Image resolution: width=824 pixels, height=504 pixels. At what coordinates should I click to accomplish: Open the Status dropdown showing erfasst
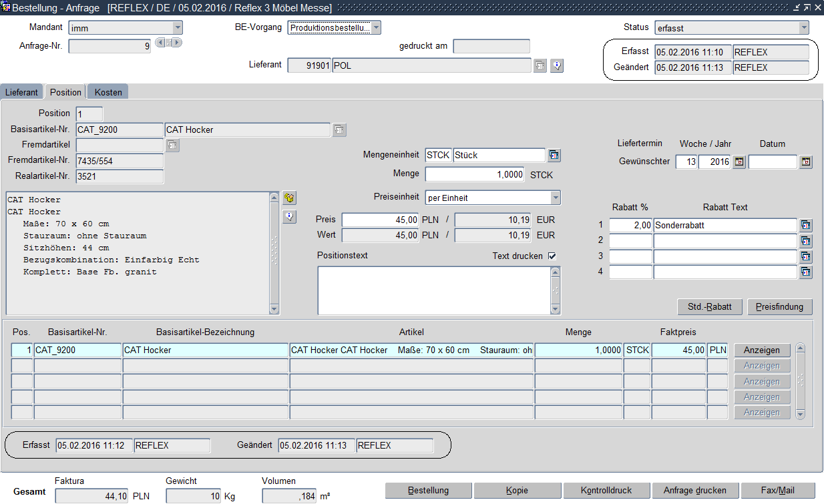(803, 28)
